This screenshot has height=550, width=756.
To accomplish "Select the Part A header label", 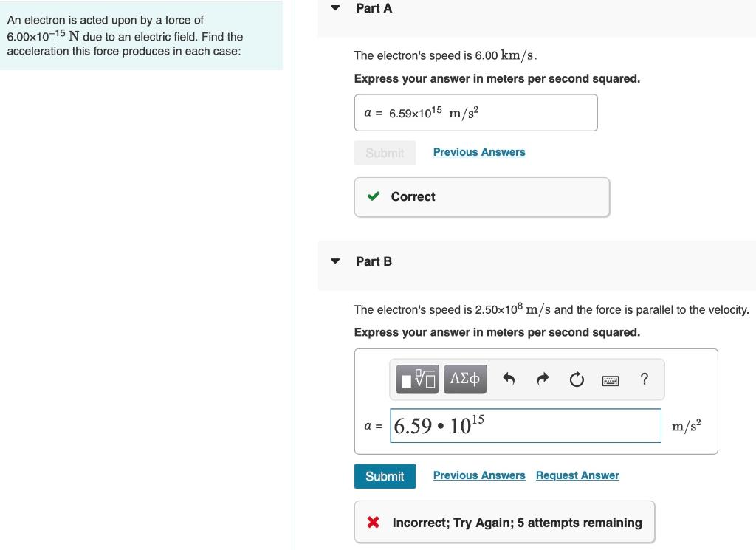I will click(373, 8).
